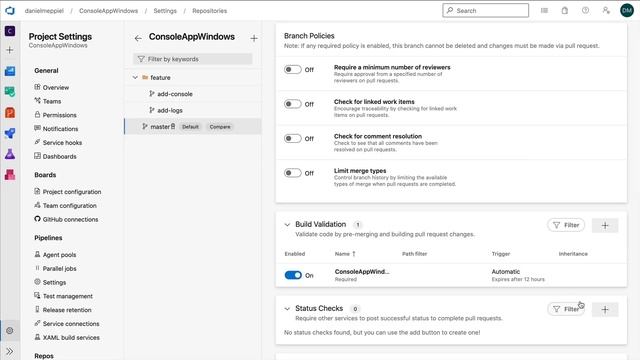The image size is (640, 360).
Task: Open the ConsoleAppWind build policy row
Action: (451, 275)
